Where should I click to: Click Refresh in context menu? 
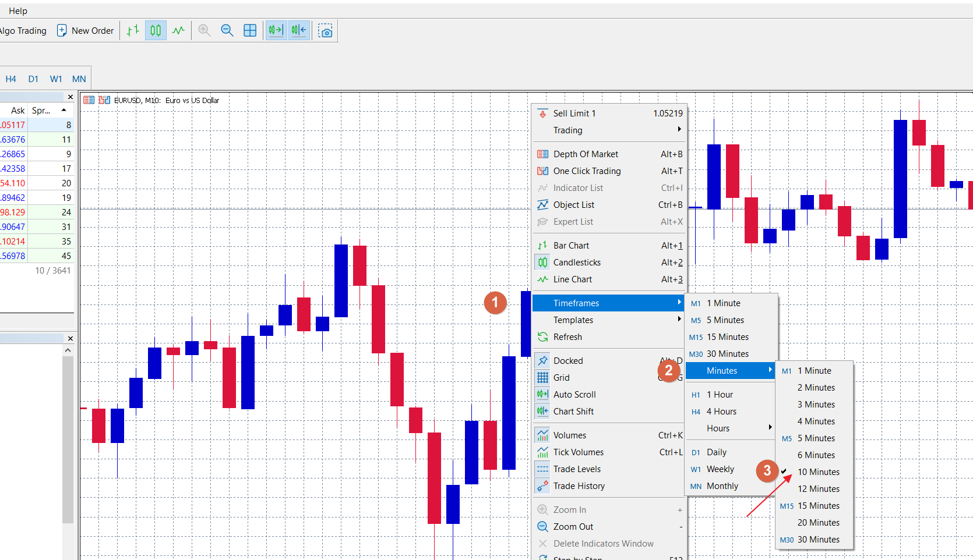pos(609,337)
